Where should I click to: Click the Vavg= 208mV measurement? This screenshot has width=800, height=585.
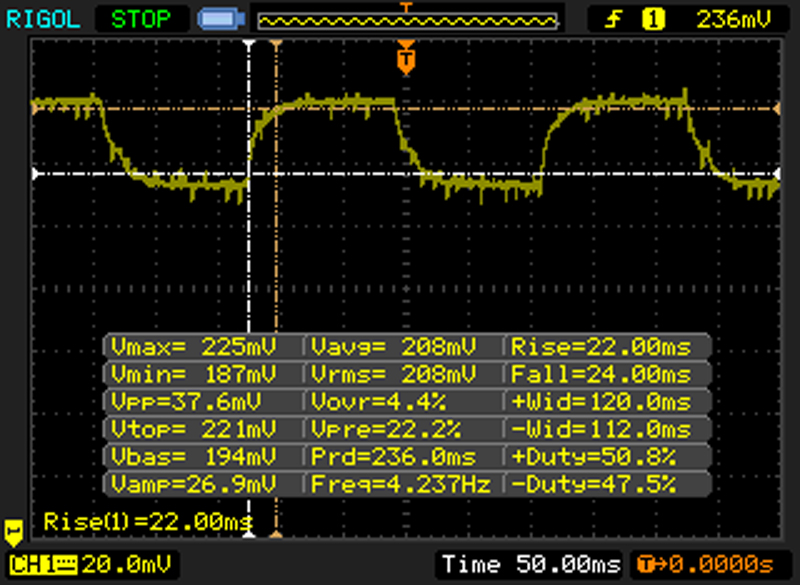point(393,347)
